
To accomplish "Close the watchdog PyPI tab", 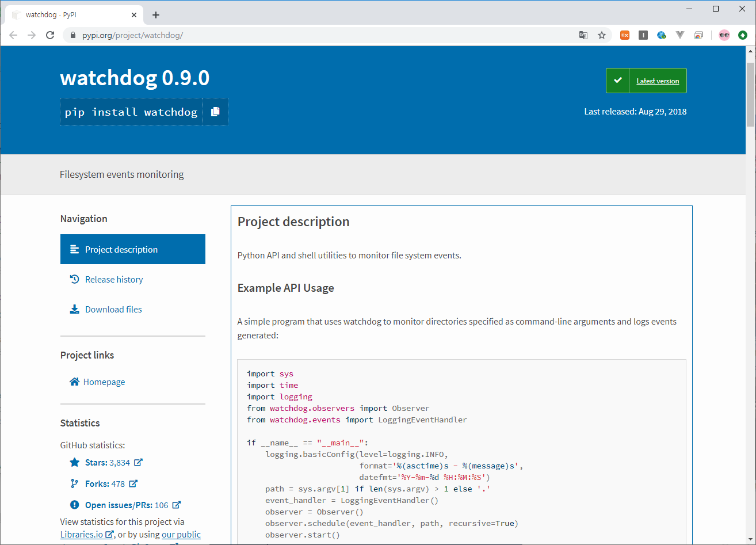I will pos(133,15).
